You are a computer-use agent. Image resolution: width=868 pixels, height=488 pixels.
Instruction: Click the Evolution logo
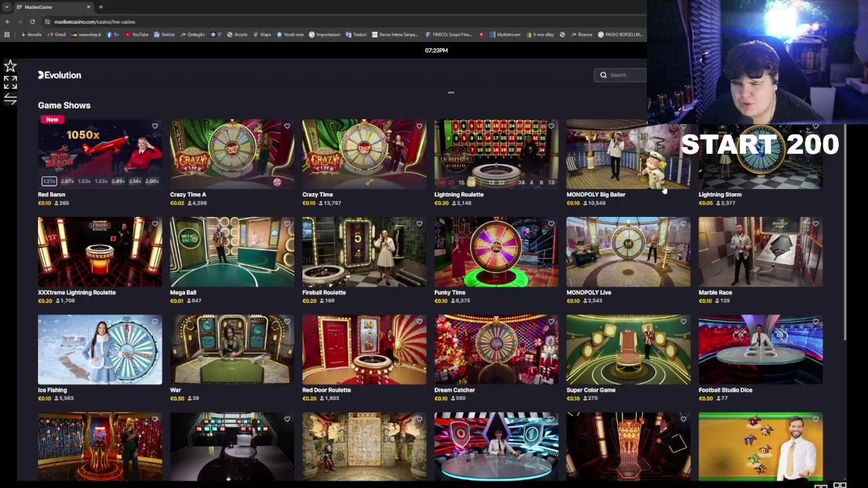click(x=59, y=75)
